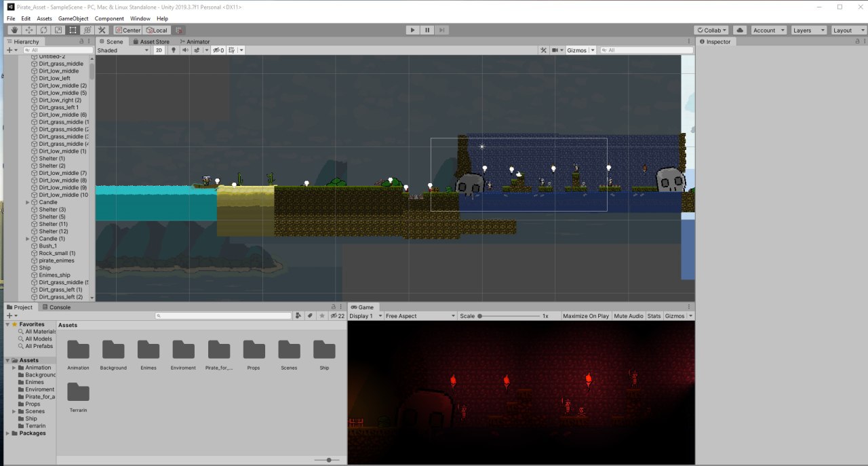Open Gizmos button in Game view
This screenshot has height=466, width=868.
pyautogui.click(x=675, y=316)
